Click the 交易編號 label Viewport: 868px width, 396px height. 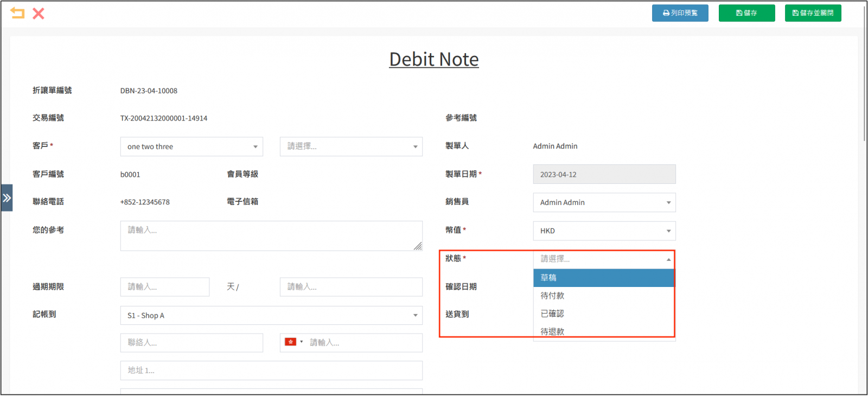point(48,118)
